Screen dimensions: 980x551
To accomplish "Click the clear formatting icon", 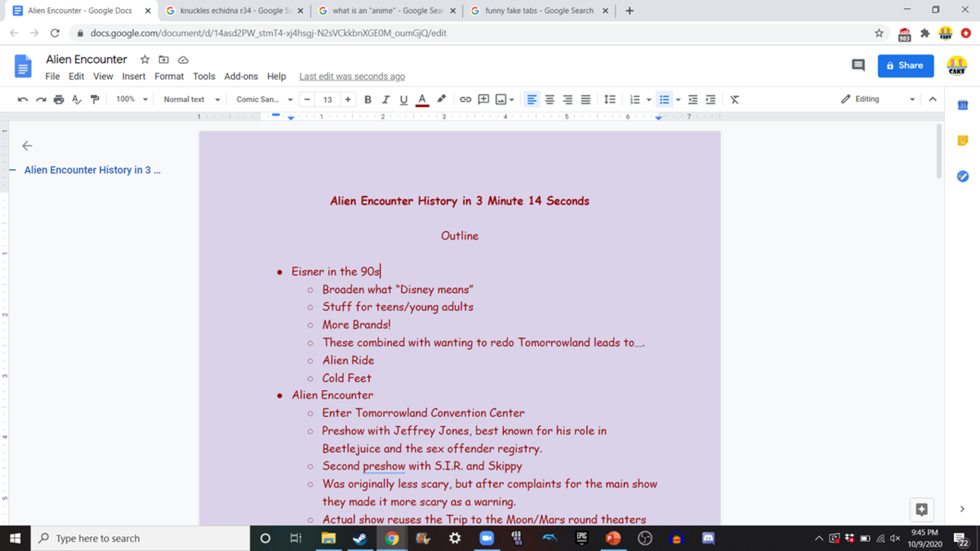I will click(734, 100).
